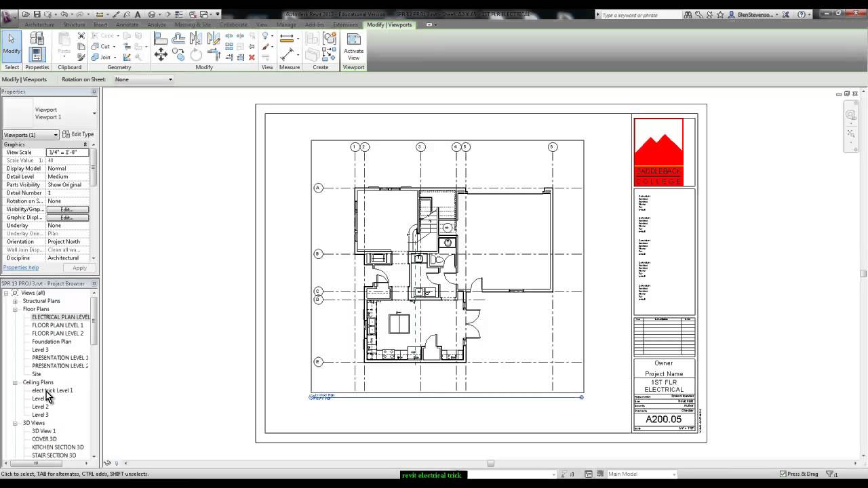Select the Copy tool in Modify panel
Screen dimensions: 868x488
179,55
